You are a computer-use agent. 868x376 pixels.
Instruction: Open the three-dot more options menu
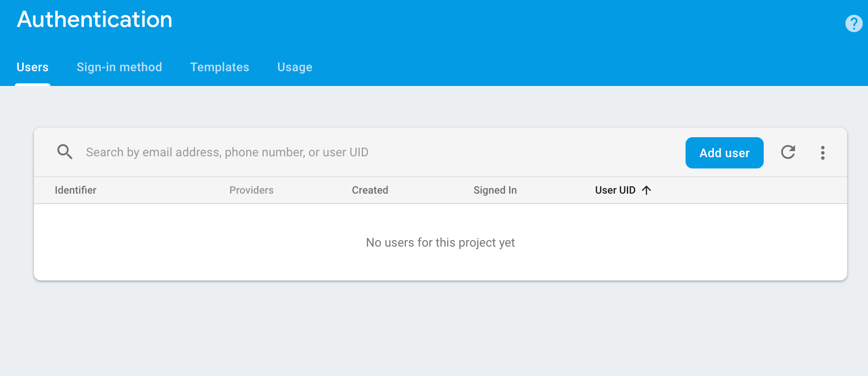(822, 153)
